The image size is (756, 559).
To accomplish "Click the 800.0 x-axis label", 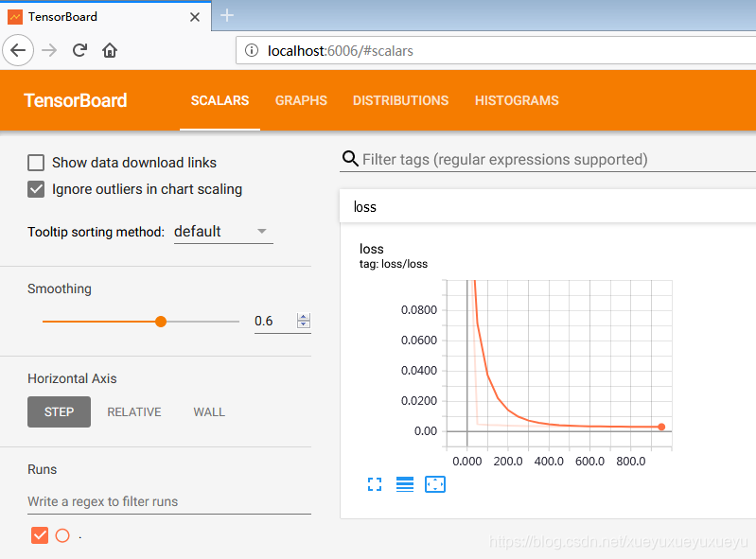I will pyautogui.click(x=631, y=462).
